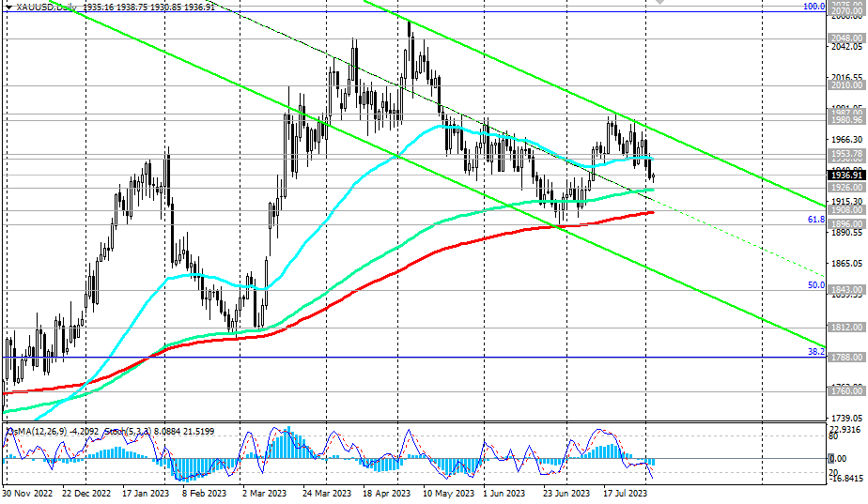Open the XAUUSD chart menu arrow
The image size is (868, 504).
coord(8,8)
